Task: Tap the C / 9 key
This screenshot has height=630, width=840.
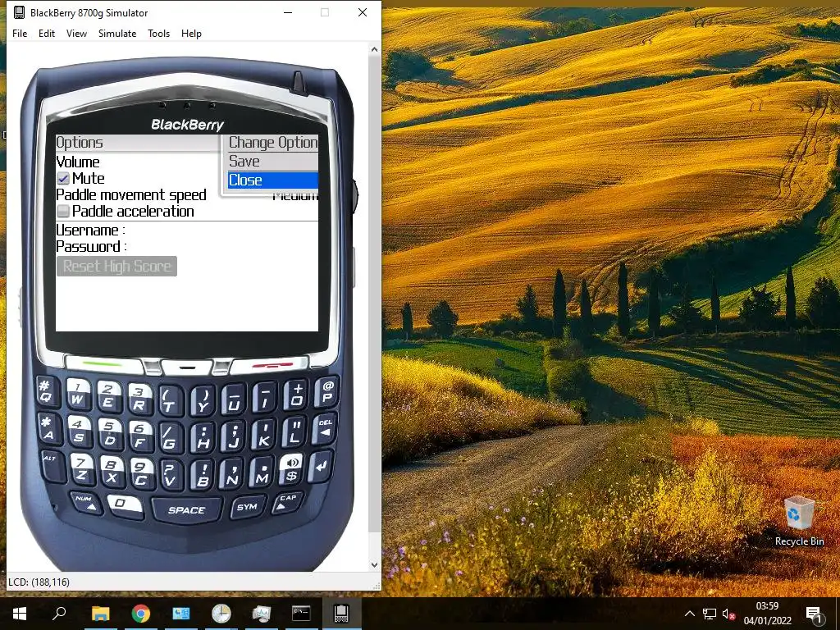Action: pos(141,473)
